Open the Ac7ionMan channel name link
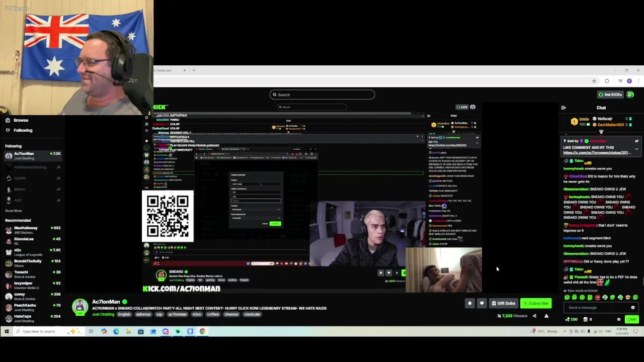 click(x=106, y=302)
